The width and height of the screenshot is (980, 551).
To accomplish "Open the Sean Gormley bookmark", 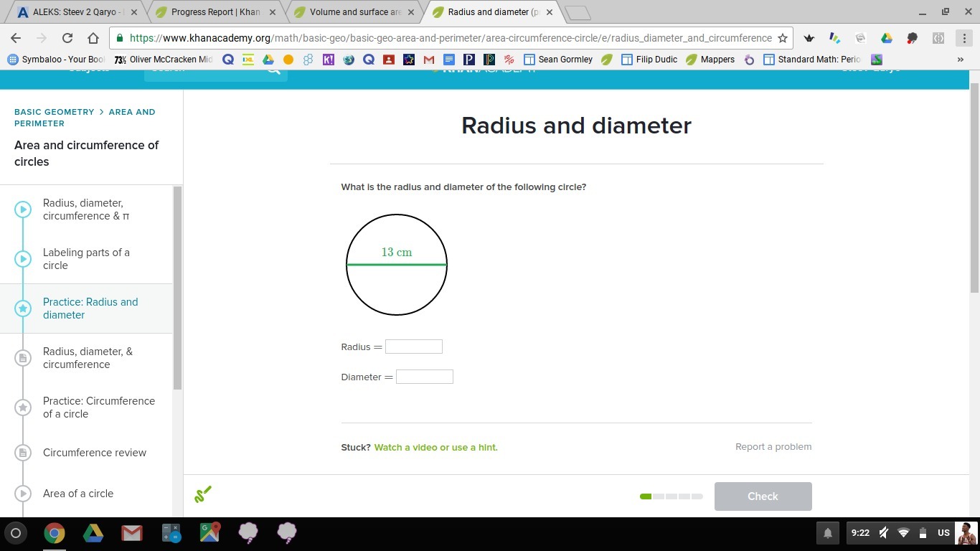I will pyautogui.click(x=558, y=60).
